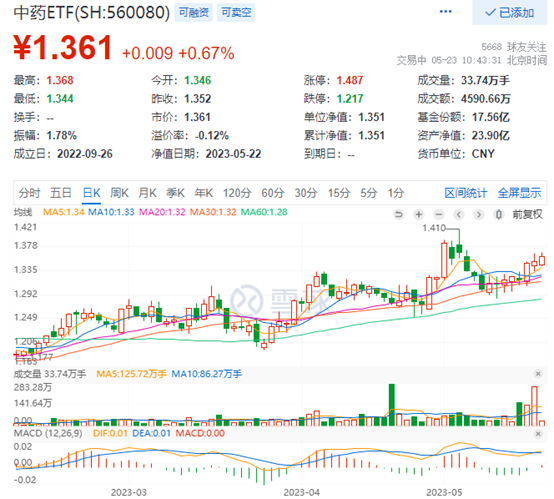
Task: Click the 可融资 tag
Action: coord(194,13)
